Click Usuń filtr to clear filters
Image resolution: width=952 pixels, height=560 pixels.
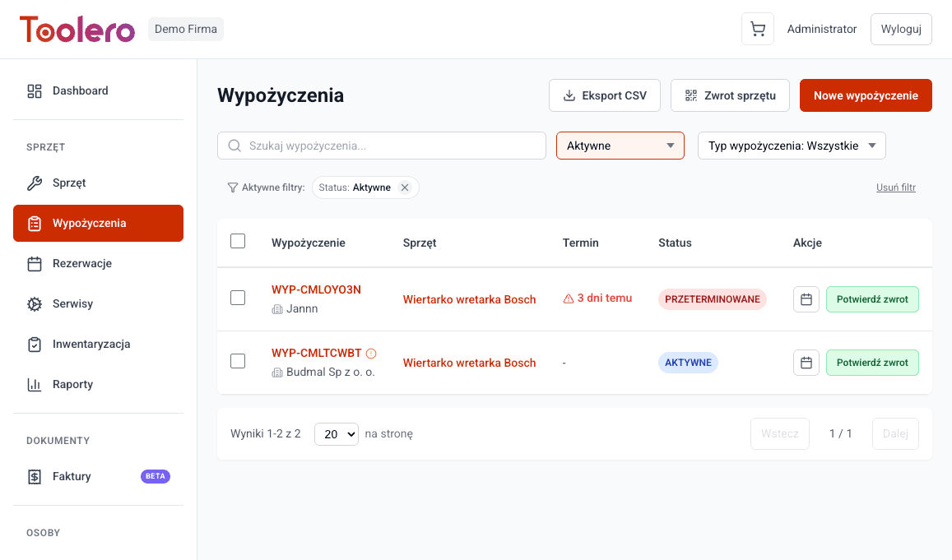(895, 187)
